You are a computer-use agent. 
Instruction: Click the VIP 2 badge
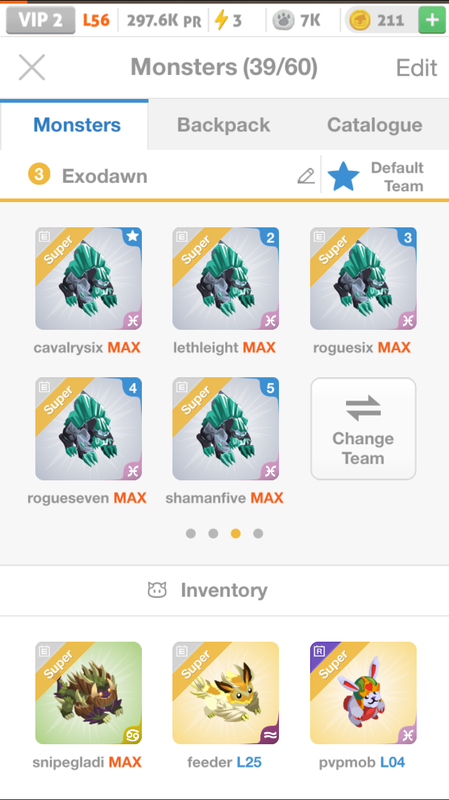[41, 20]
